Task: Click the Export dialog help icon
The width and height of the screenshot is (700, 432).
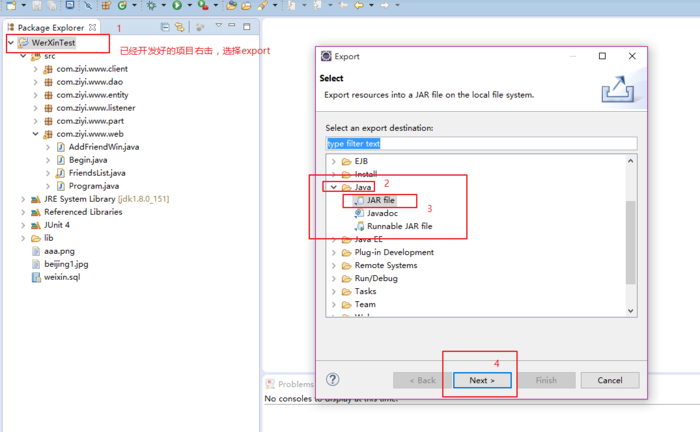Action: [333, 380]
